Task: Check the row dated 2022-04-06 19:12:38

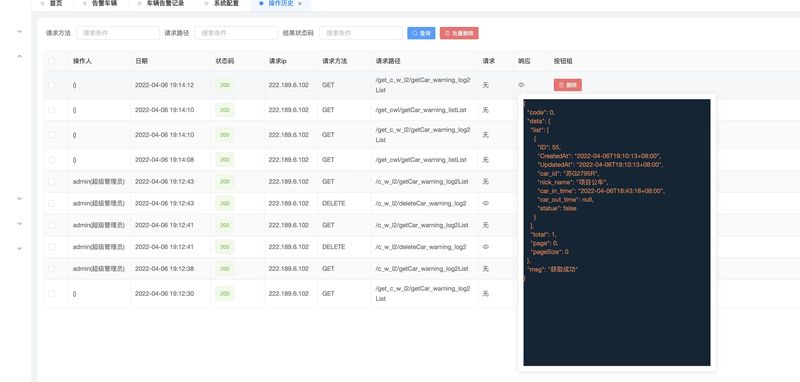Action: click(x=52, y=269)
